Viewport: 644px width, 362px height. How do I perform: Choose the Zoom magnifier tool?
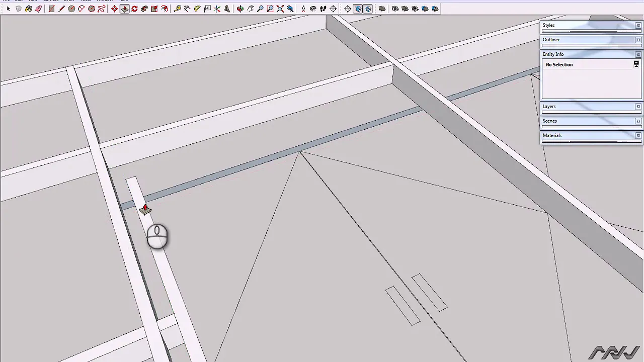(x=260, y=9)
